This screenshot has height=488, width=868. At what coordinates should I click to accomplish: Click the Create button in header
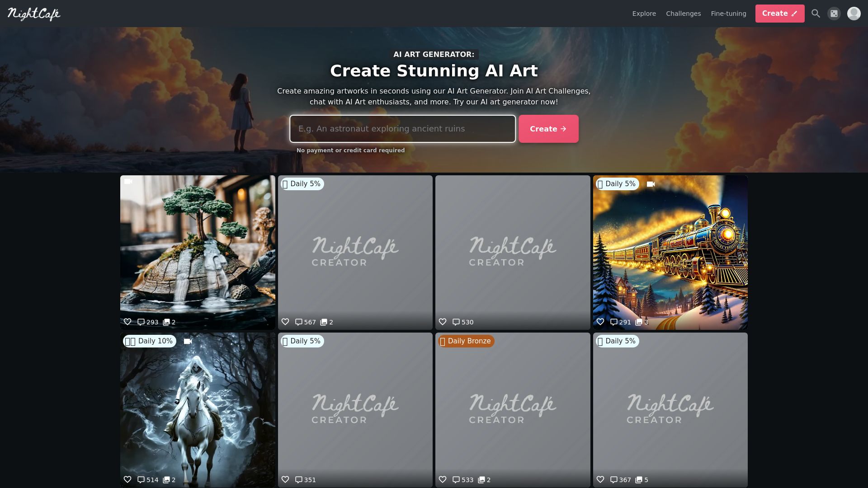coord(779,14)
